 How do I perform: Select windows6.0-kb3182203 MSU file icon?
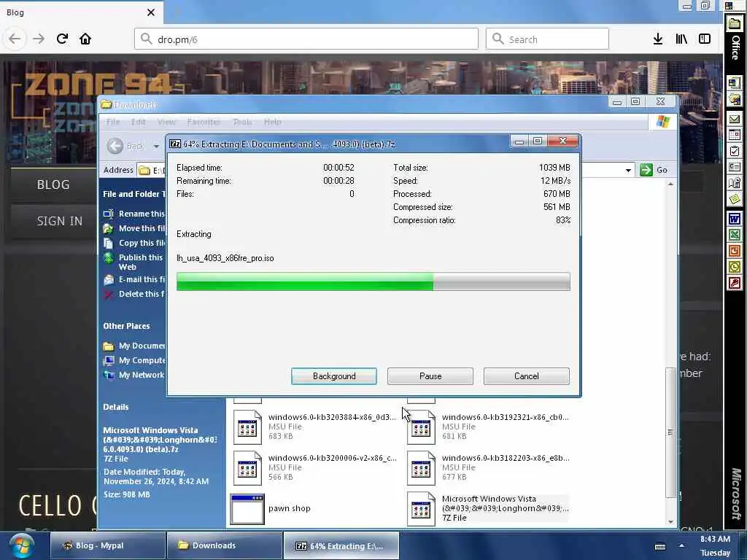421,468
